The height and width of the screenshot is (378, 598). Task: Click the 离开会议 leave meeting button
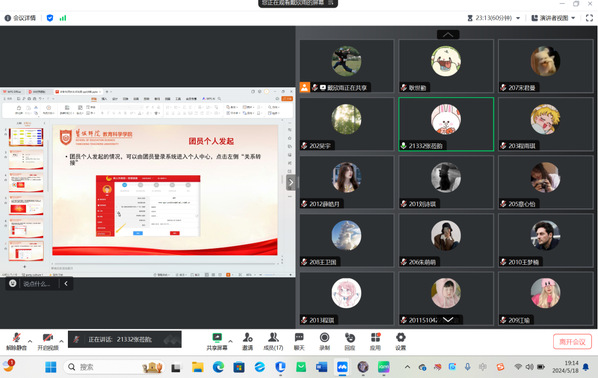(572, 341)
